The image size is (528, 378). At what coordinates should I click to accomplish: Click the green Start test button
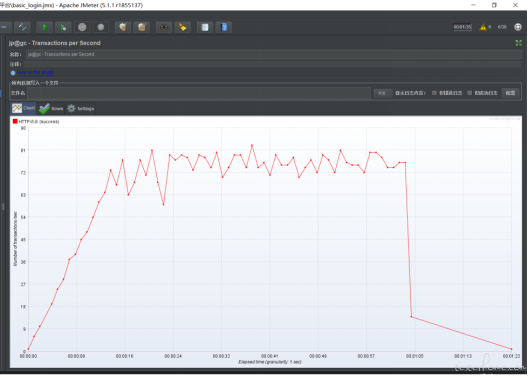coord(44,27)
